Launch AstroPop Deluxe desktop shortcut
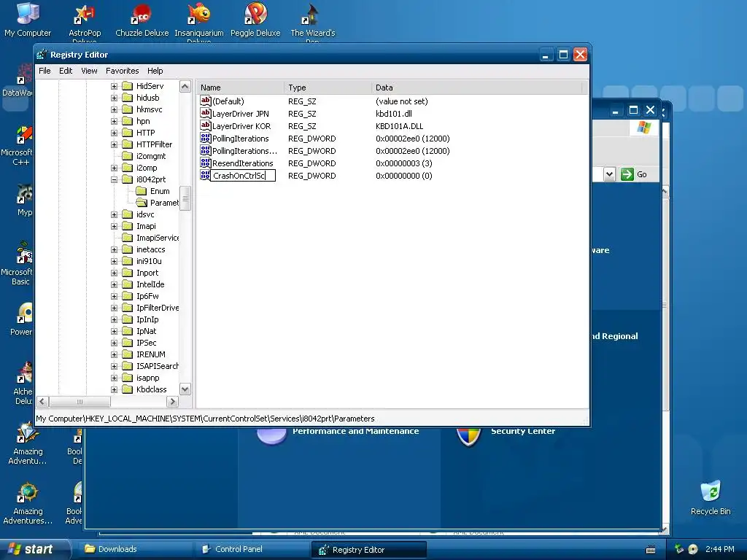 (x=85, y=22)
